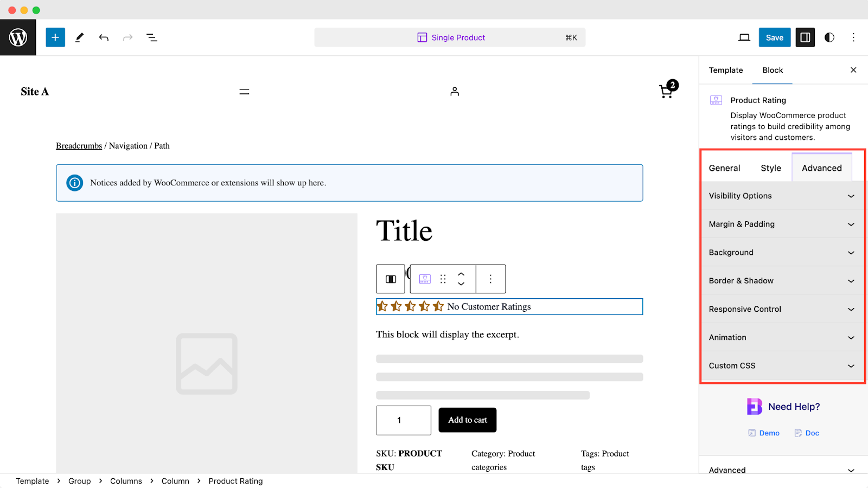Expand the Responsive Control section
The width and height of the screenshot is (868, 488).
(782, 309)
